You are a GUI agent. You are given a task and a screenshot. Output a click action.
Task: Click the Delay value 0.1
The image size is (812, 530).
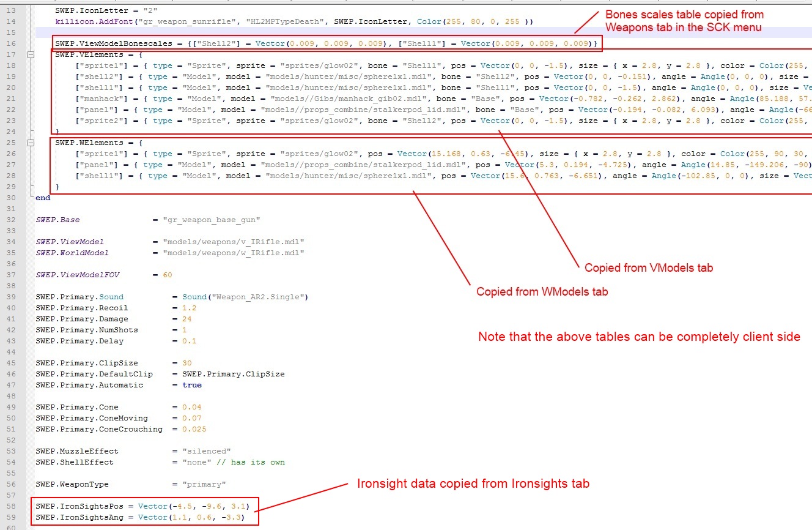pos(190,342)
